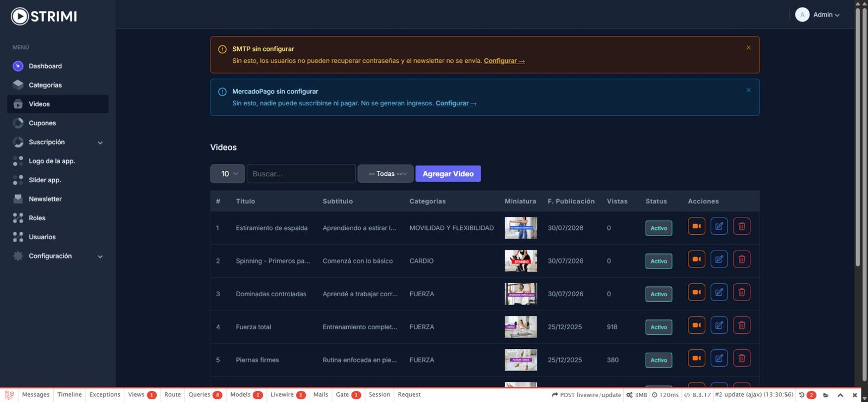
Task: Open the Estiramiento de espalda video player icon
Action: coord(697,226)
